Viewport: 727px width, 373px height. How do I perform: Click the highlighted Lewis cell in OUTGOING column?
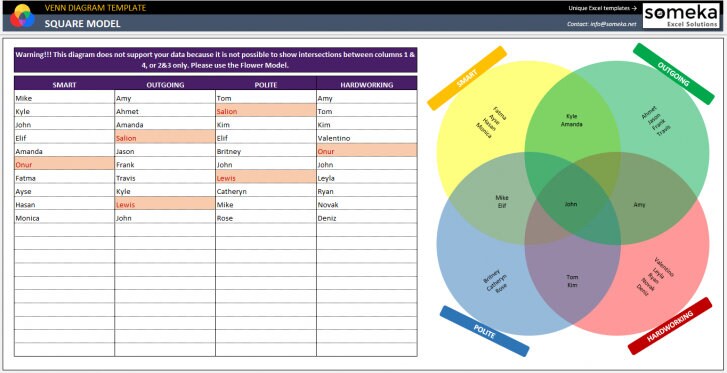pyautogui.click(x=165, y=205)
